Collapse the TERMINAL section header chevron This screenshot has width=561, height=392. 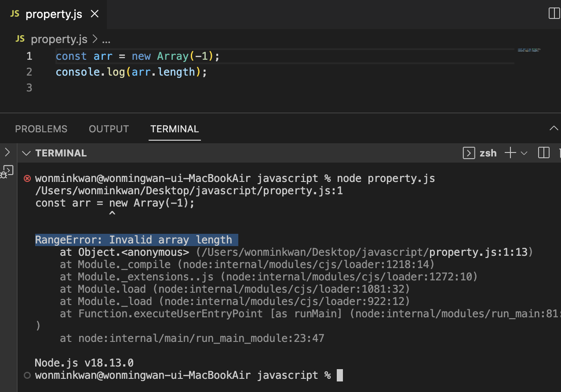pos(26,153)
